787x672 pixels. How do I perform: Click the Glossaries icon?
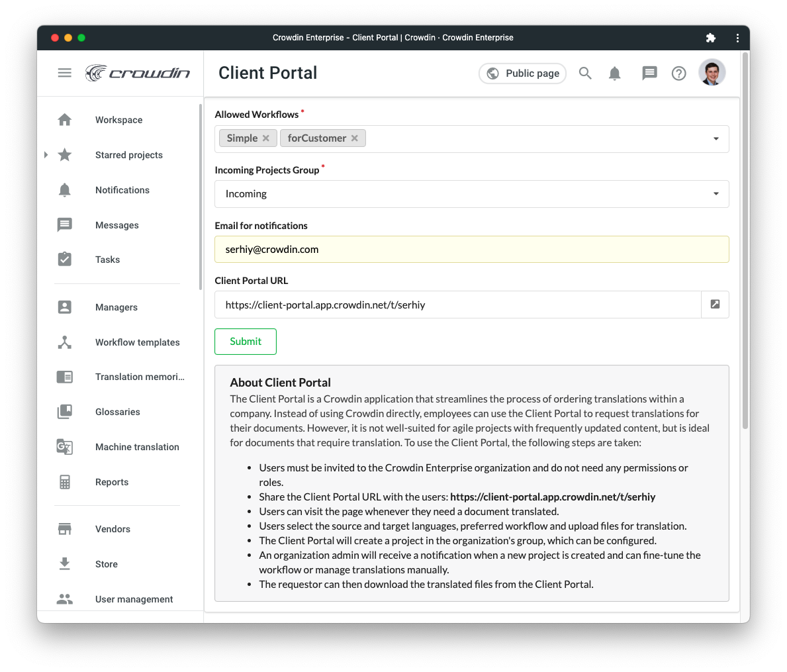point(64,412)
